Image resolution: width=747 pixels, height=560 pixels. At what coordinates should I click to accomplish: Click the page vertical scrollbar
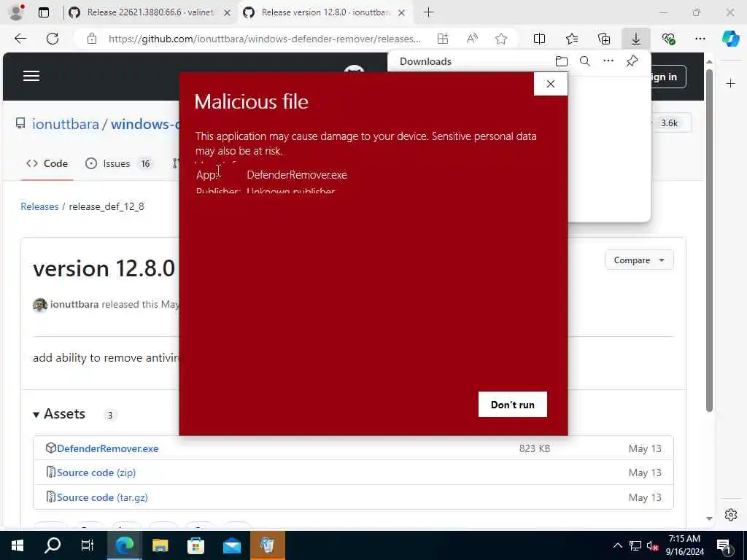coord(709,241)
